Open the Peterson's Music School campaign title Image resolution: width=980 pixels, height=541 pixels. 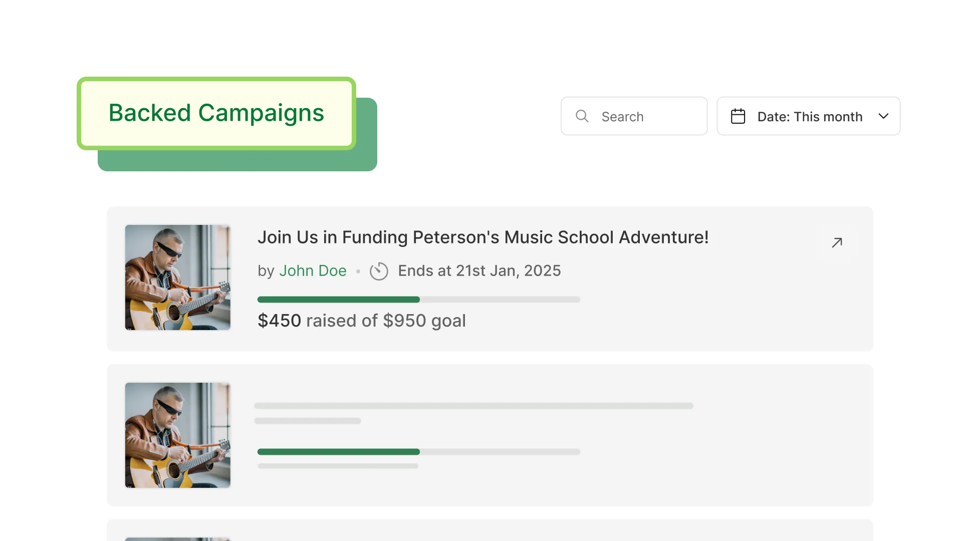pyautogui.click(x=483, y=237)
